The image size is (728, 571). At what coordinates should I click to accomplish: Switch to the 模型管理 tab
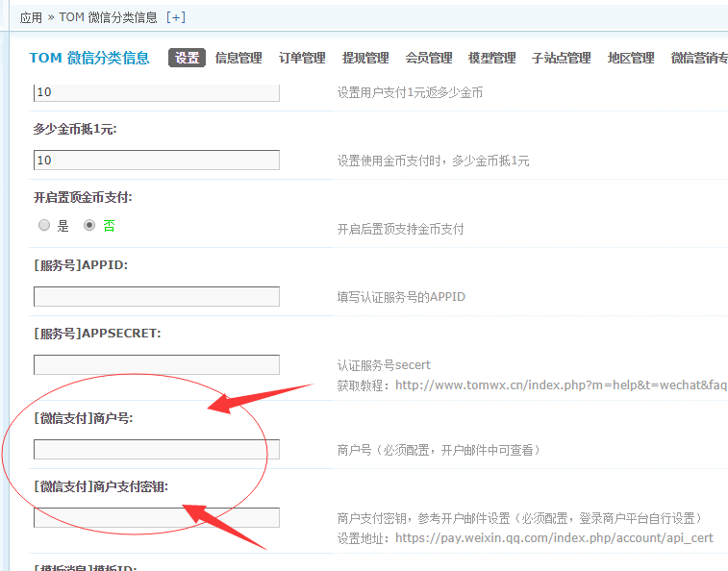[x=491, y=58]
